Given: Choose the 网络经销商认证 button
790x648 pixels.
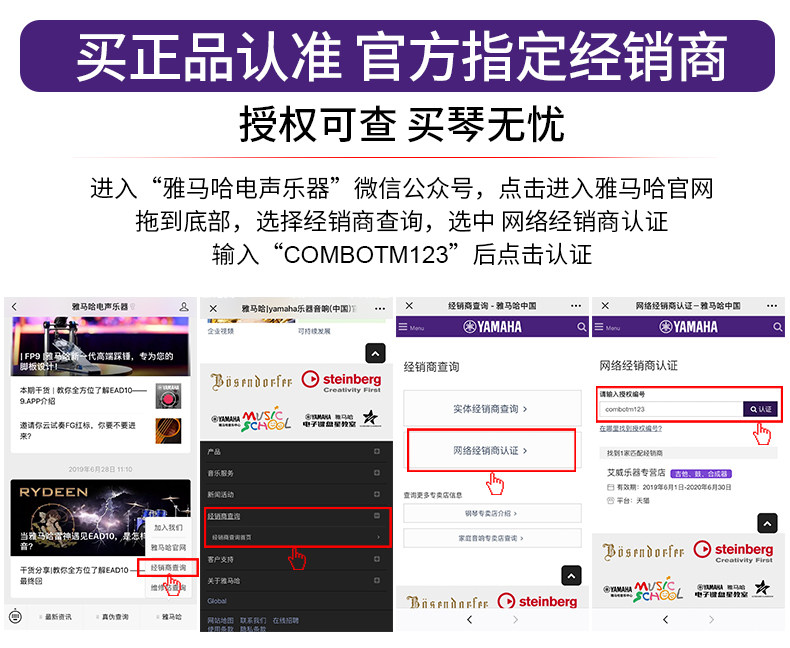Looking at the screenshot, I should 492,450.
